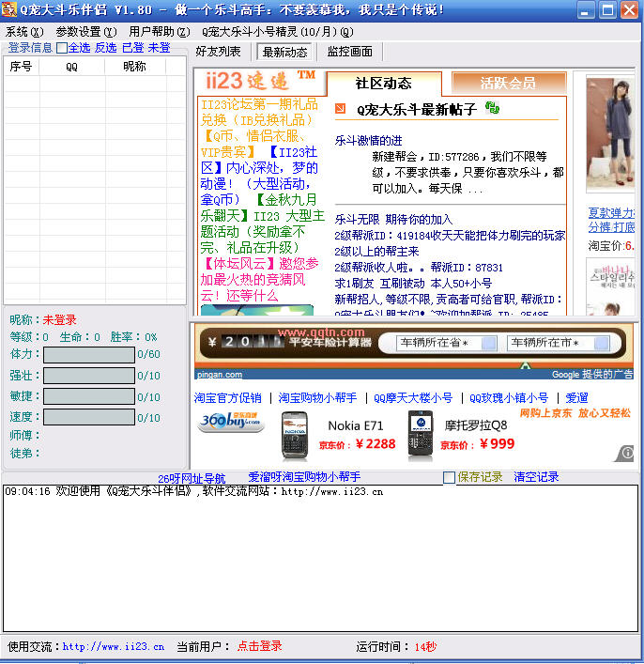The image size is (644, 664).
Task: Click the 运行时间 14秒 status text
Action: coord(396,647)
